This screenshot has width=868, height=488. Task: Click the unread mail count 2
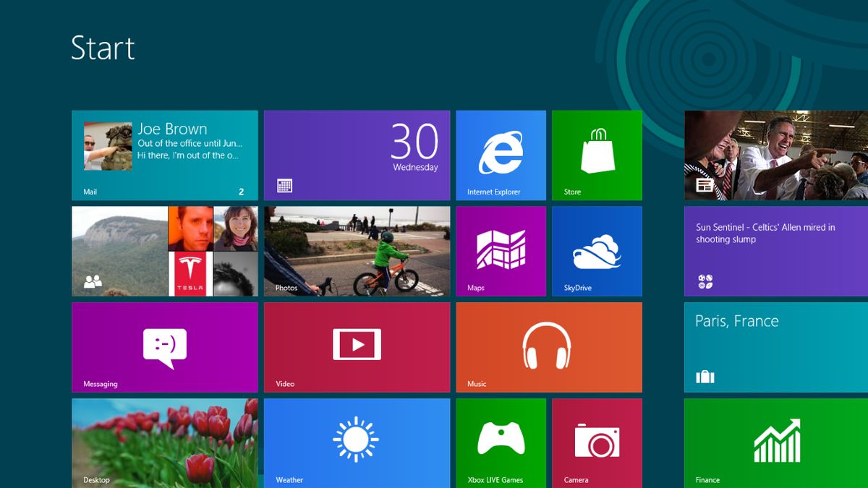coord(242,192)
